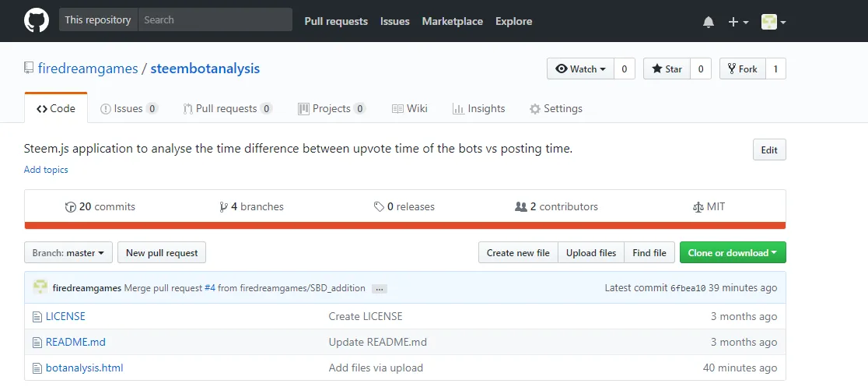Click the botanalysis.html file icon
Image resolution: width=868 pixels, height=387 pixels.
(37, 368)
